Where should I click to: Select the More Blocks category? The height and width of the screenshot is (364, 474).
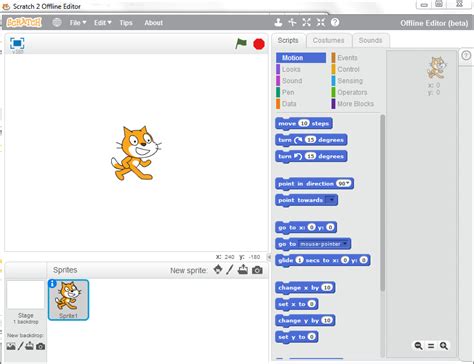coord(356,104)
